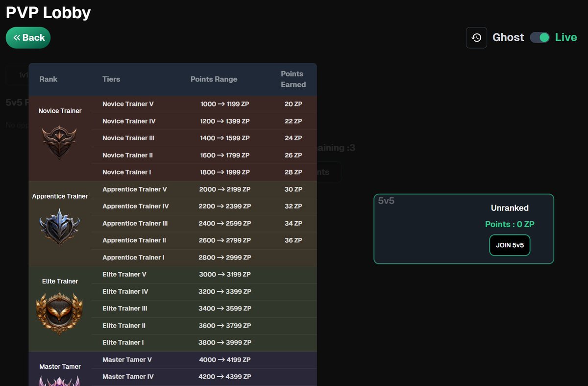Click the 'Points Earned' column header
The image size is (588, 386).
(x=293, y=79)
